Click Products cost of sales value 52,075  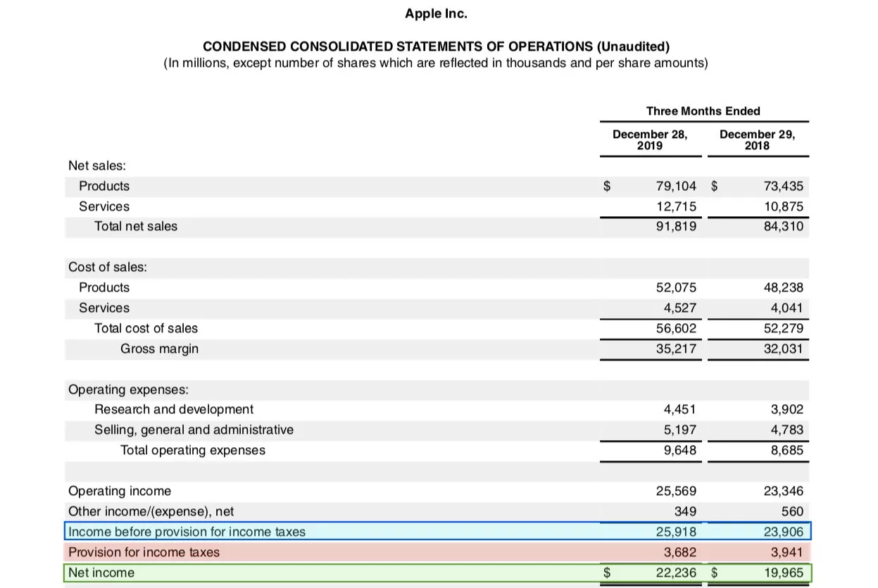[x=676, y=287]
